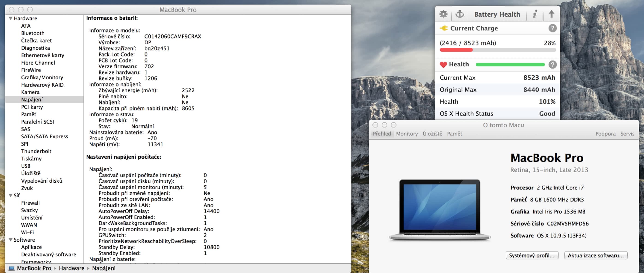Screen dimensions: 644x273
Task: Click the question mark beside Health bar
Action: (x=552, y=65)
